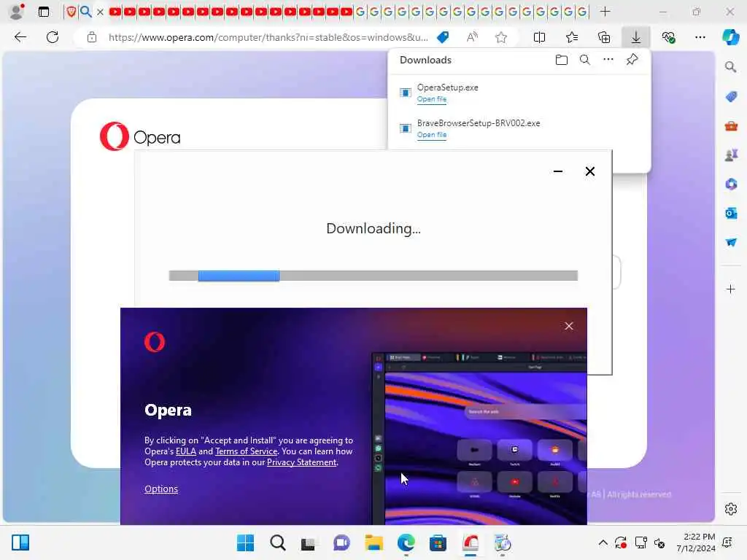This screenshot has width=747, height=560.
Task: Open sidebar Outlook icon
Action: click(731, 214)
